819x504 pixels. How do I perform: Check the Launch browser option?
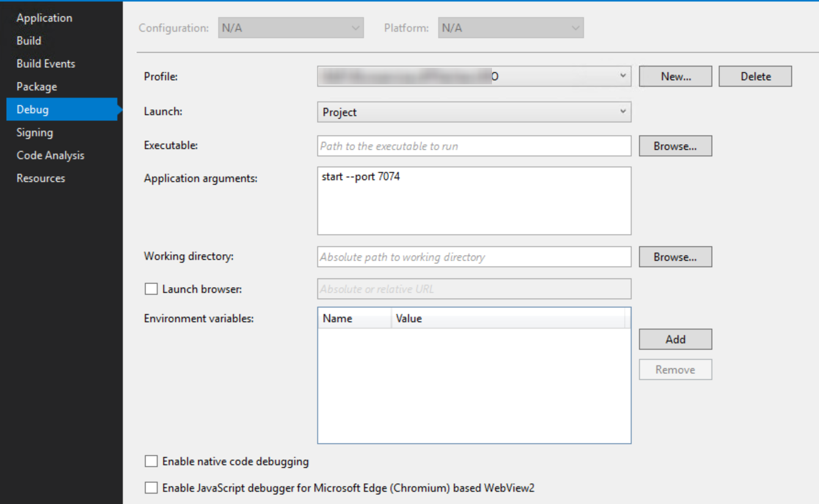151,288
